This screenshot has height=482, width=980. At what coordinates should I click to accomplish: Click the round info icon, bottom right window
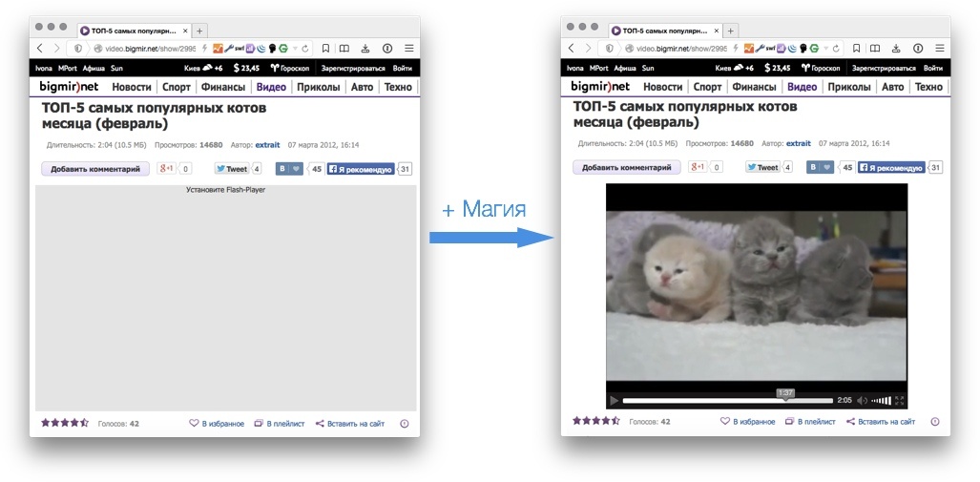coord(935,421)
